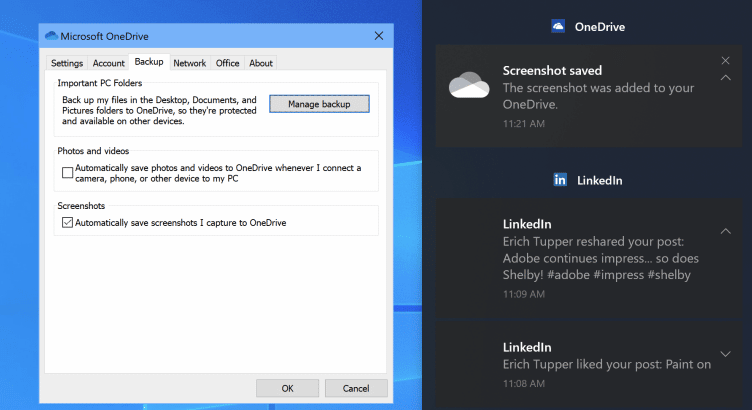Collapse the Screenshot saved notification chevron

pyautogui.click(x=726, y=78)
